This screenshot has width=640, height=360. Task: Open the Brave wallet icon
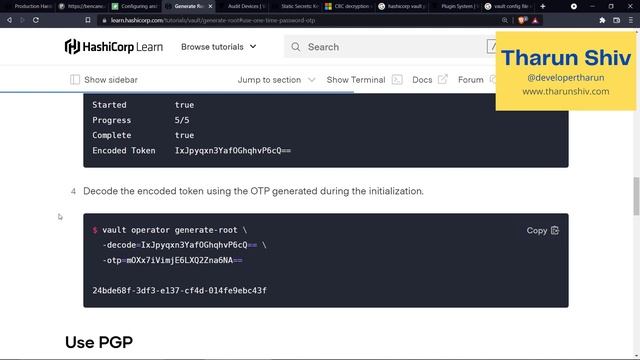click(616, 20)
